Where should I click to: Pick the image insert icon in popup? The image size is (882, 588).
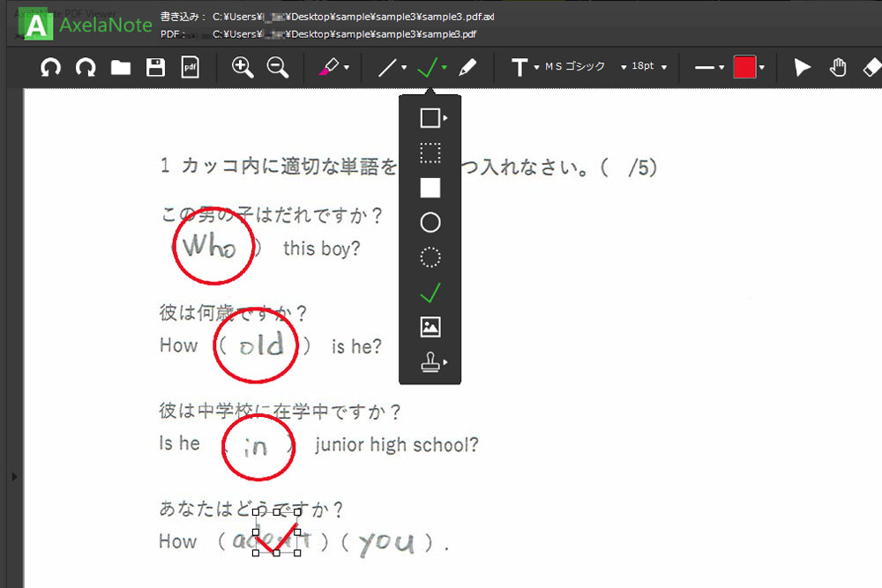[x=430, y=327]
